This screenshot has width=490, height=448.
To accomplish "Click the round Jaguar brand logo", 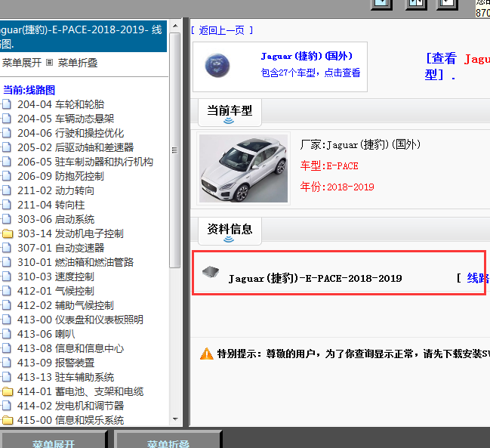I will pos(217,66).
